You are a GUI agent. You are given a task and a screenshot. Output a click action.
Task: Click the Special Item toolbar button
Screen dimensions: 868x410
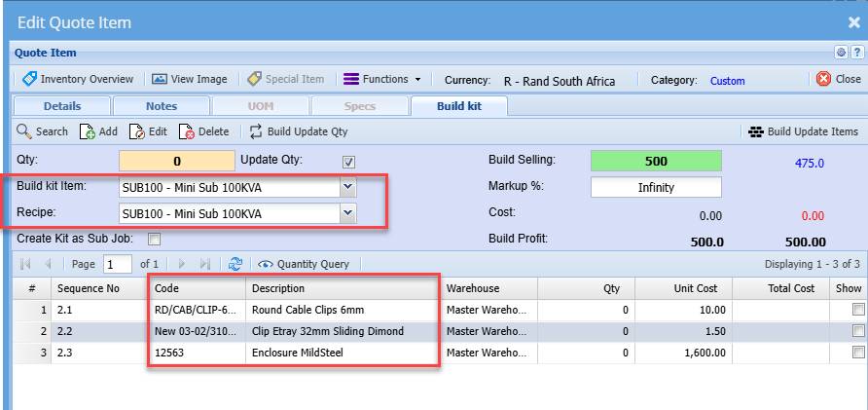click(x=286, y=79)
